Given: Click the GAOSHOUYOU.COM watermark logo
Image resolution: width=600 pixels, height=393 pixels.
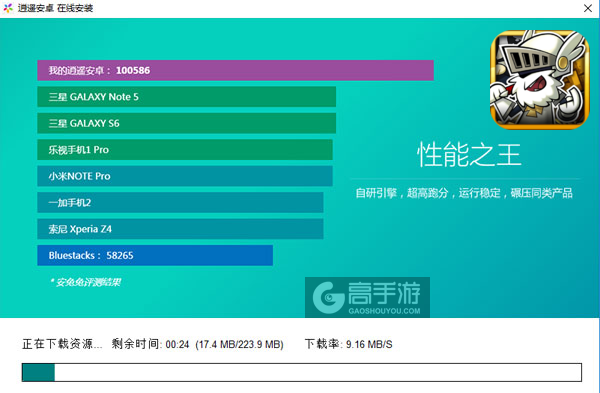Looking at the screenshot, I should click(367, 297).
